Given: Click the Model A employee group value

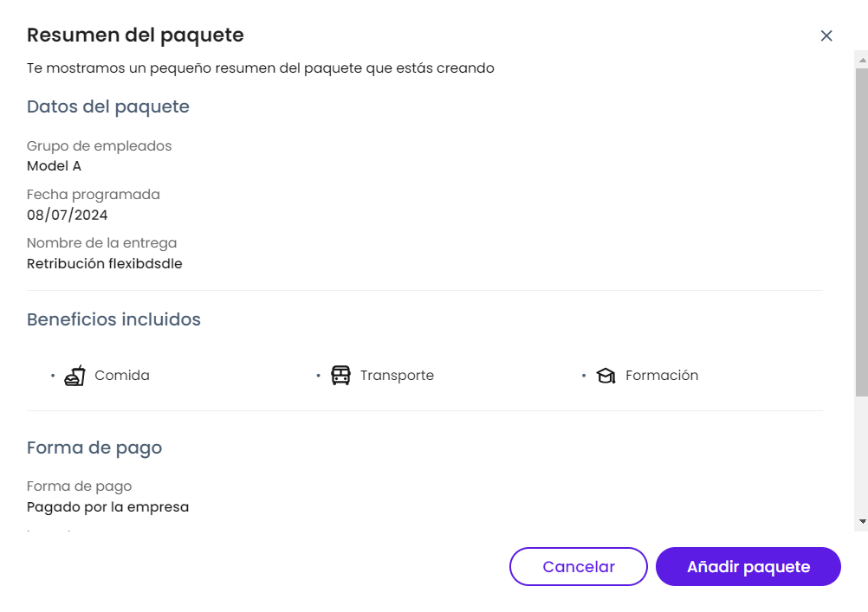Looking at the screenshot, I should tap(54, 166).
